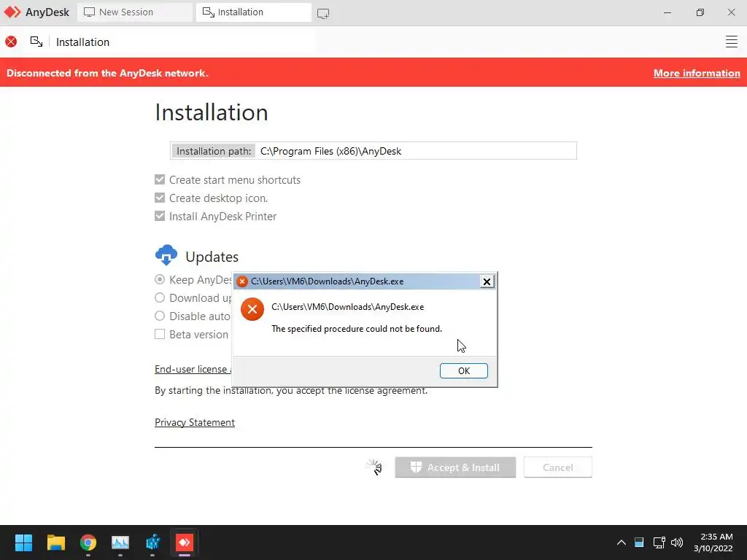Open File Explorer from taskbar
Screen dimensions: 747x560
(55, 542)
